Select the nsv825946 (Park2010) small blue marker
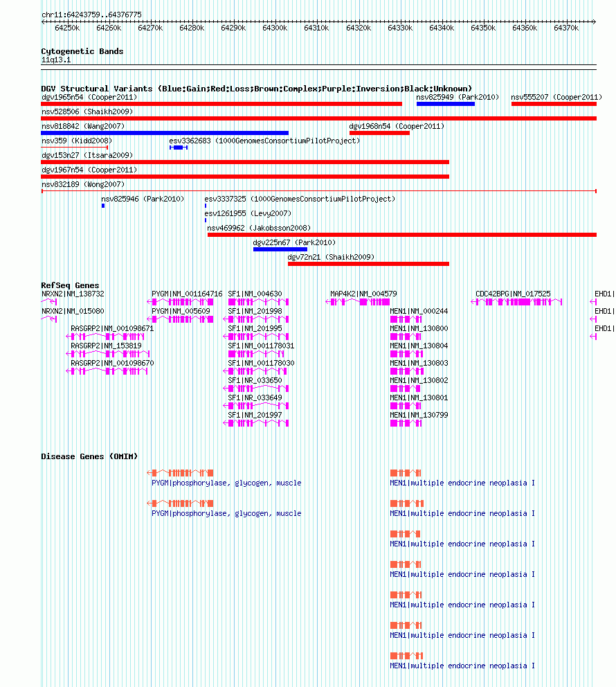The width and height of the screenshot is (616, 687). [x=103, y=206]
